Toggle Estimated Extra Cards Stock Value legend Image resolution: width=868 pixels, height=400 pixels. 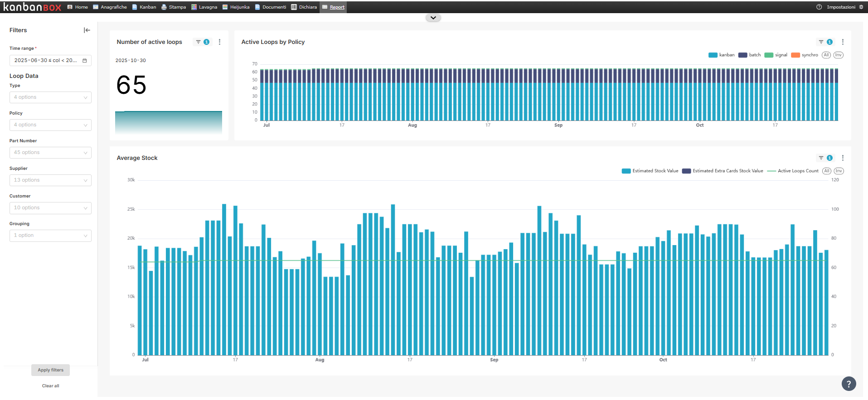[x=723, y=171]
